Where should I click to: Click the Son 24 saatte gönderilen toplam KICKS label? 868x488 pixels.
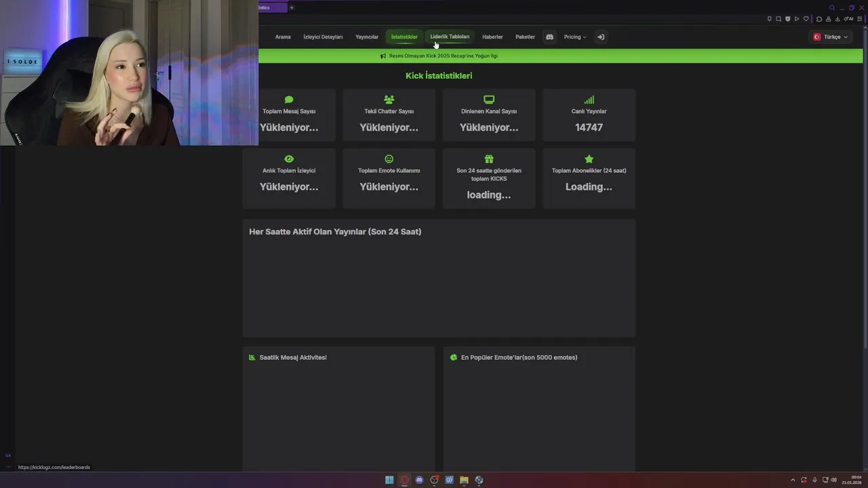(x=489, y=174)
